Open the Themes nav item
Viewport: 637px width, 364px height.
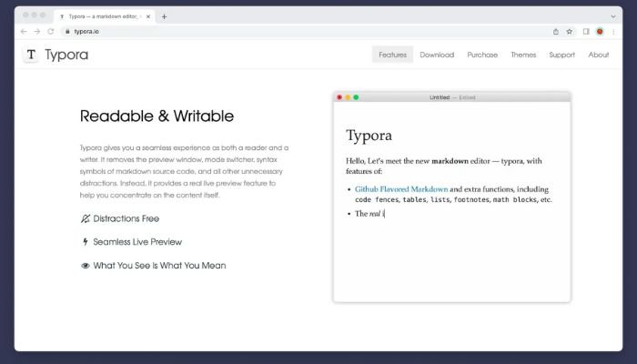click(x=523, y=55)
